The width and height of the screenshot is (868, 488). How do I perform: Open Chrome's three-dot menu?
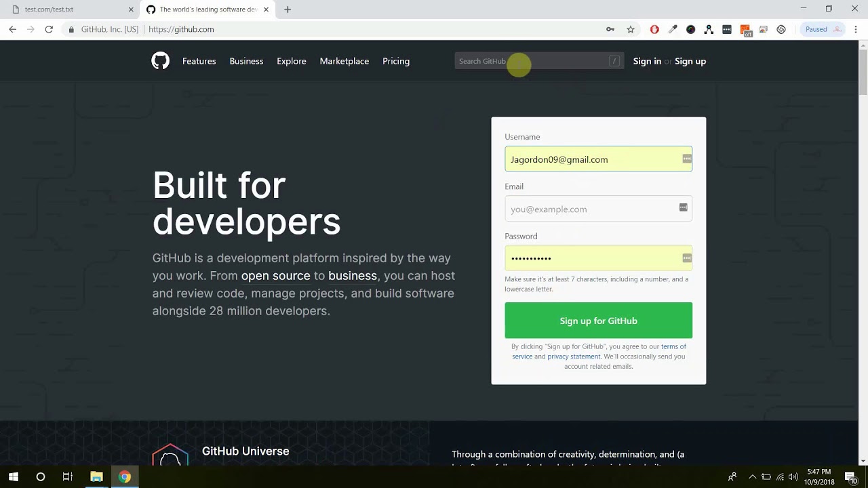tap(856, 29)
